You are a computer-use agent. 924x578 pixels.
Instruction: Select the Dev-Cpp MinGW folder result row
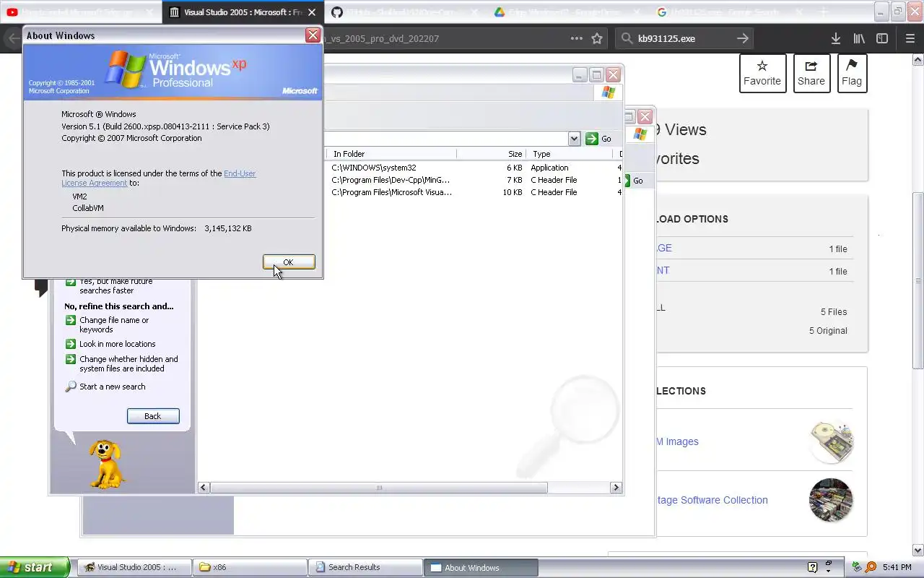[473, 180]
